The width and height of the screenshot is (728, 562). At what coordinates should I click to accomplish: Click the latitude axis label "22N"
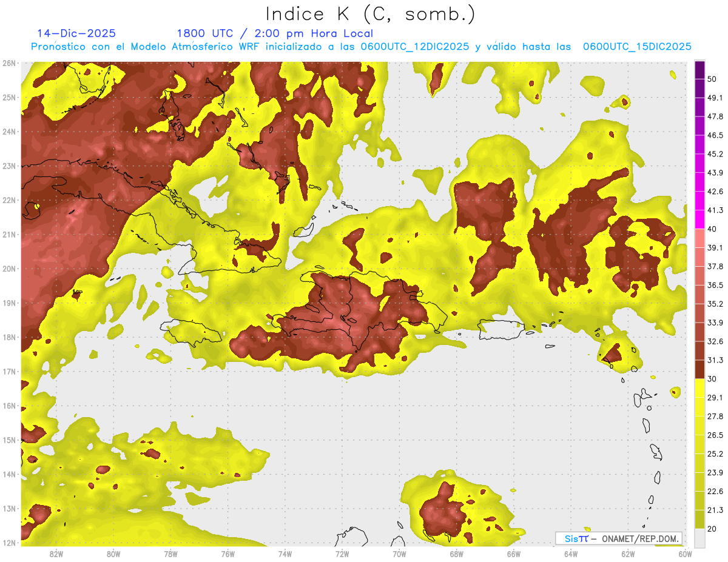(x=9, y=200)
